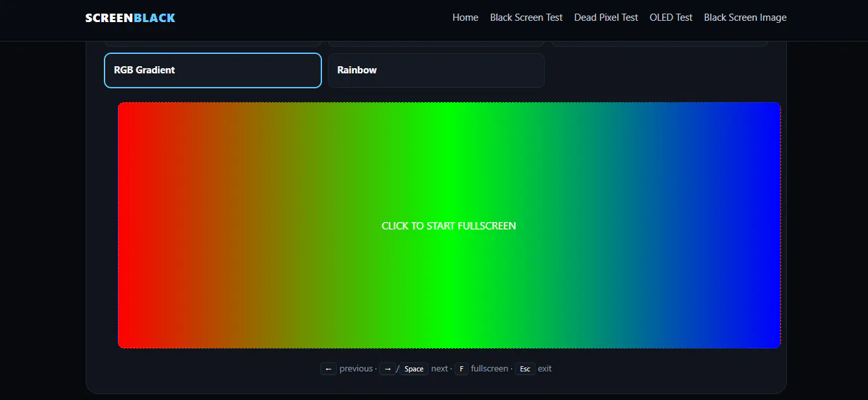Navigate to OLED Test
The height and width of the screenshot is (400, 868).
[671, 18]
